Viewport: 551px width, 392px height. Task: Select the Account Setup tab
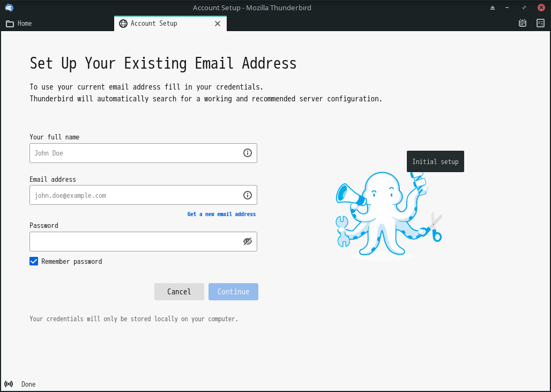point(170,24)
